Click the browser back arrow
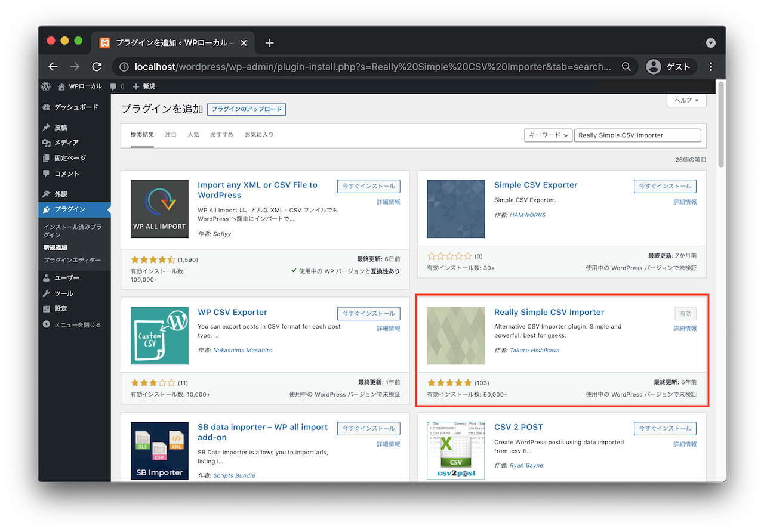This screenshot has width=764, height=532. point(53,67)
